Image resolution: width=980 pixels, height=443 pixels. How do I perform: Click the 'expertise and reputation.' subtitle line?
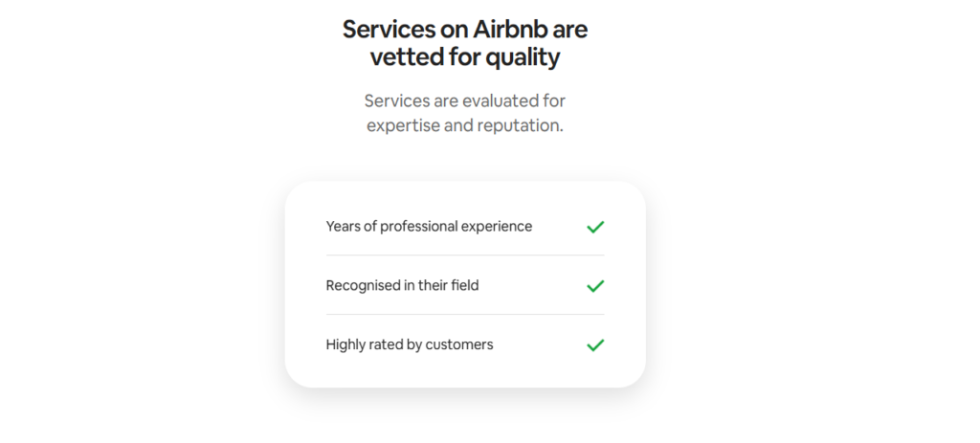[465, 126]
